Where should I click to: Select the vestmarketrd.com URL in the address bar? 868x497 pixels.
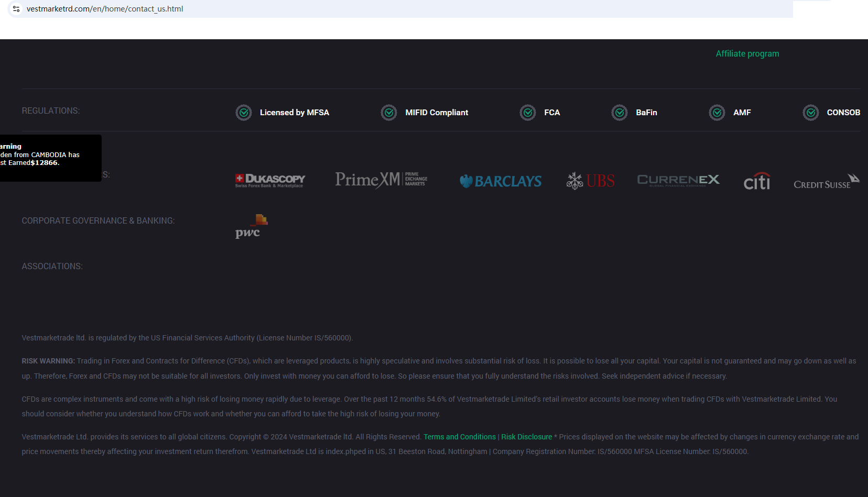105,9
